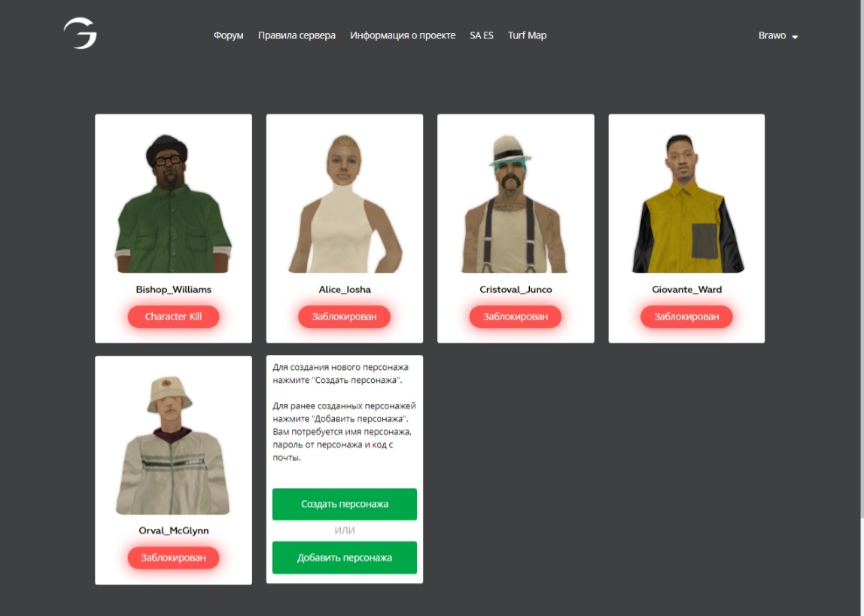Select Giovante_Ward character avatar

[x=686, y=203]
